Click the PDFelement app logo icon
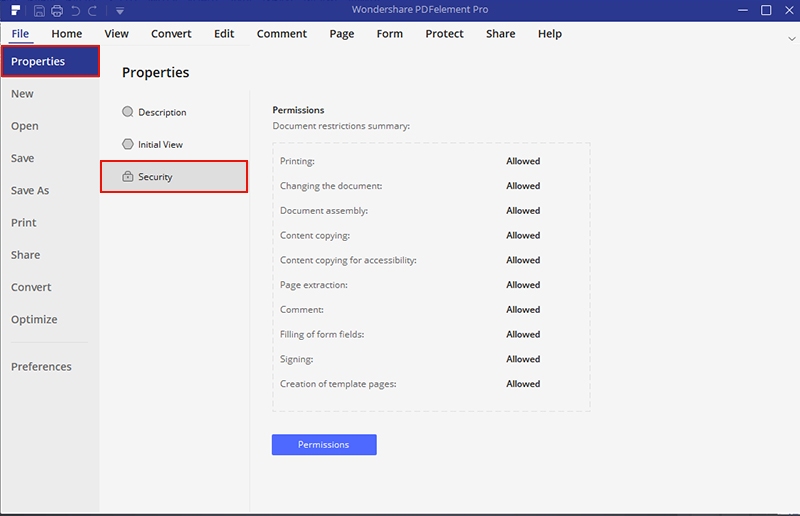 point(16,10)
